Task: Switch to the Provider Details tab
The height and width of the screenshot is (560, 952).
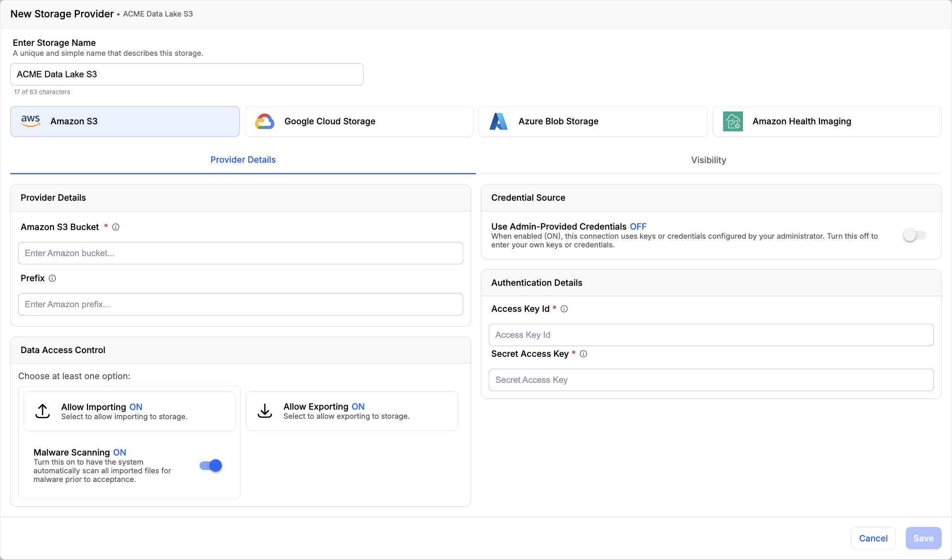Action: 243,160
